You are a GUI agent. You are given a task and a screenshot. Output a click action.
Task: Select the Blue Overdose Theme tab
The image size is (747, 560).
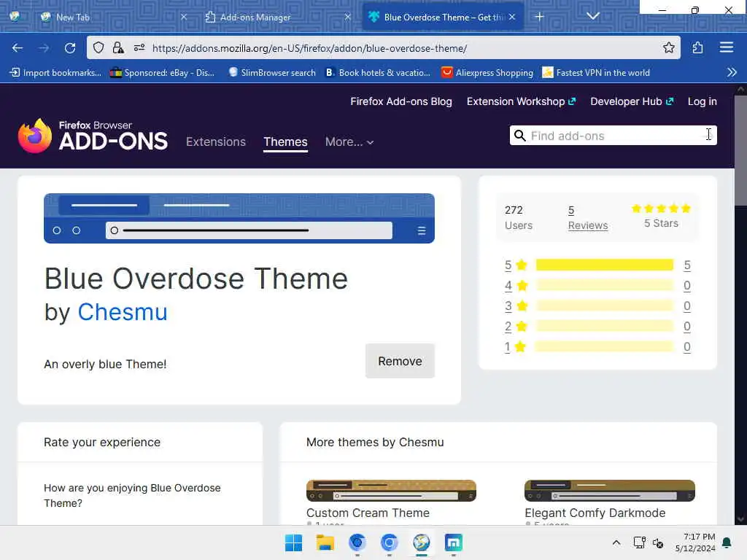pos(443,17)
